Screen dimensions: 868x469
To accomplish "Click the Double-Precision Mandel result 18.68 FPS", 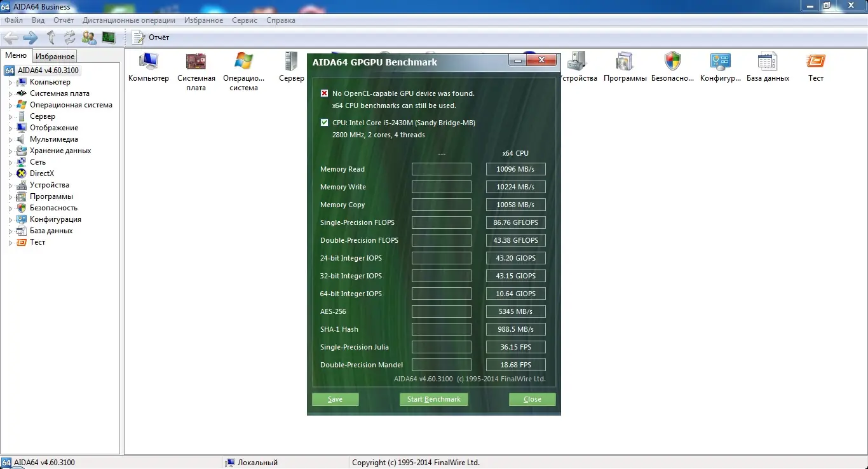I will click(516, 365).
